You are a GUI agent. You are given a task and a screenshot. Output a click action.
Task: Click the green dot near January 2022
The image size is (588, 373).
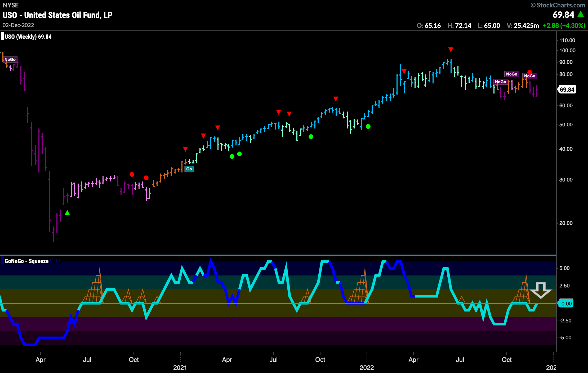pyautogui.click(x=368, y=127)
